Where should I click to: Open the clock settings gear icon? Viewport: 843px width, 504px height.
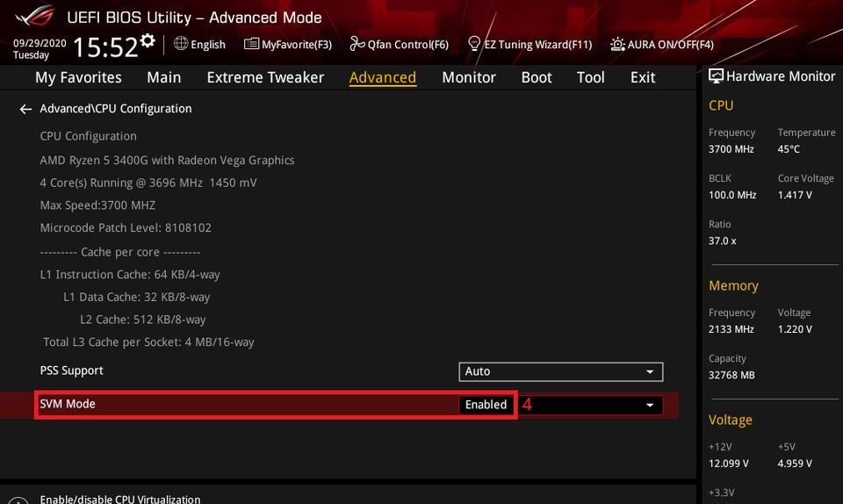pos(148,40)
